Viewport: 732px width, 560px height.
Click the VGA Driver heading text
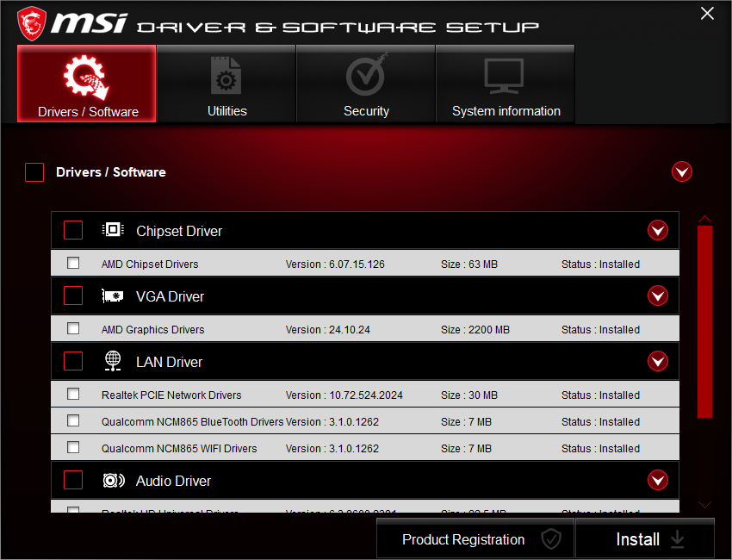(170, 296)
